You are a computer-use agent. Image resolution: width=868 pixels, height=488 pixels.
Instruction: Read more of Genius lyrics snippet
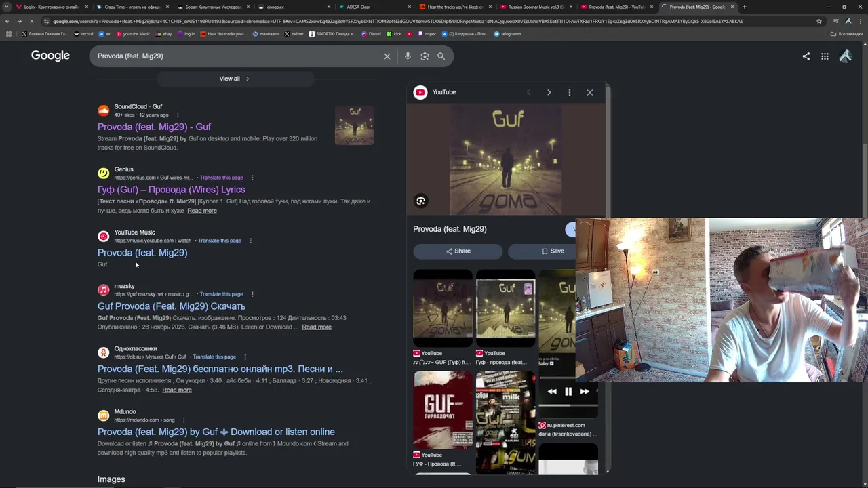pos(202,211)
